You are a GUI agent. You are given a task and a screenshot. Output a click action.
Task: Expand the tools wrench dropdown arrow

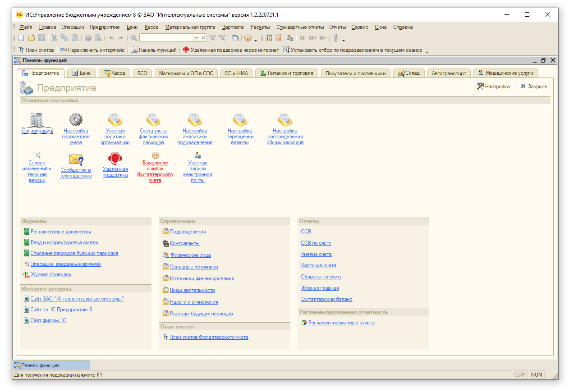point(344,39)
